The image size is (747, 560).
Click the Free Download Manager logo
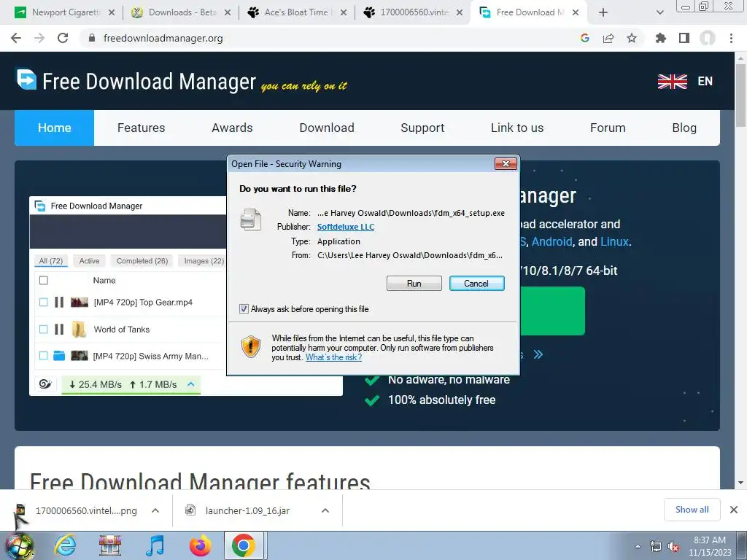coord(26,79)
